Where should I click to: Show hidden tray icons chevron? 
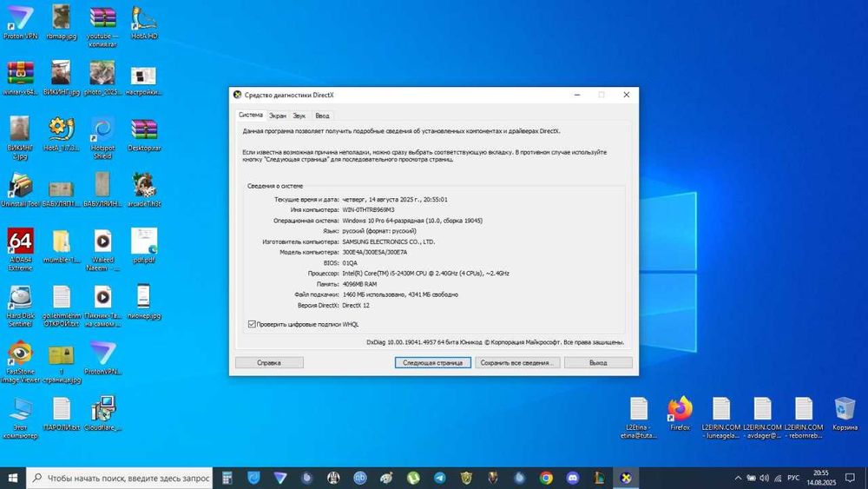[x=738, y=478]
